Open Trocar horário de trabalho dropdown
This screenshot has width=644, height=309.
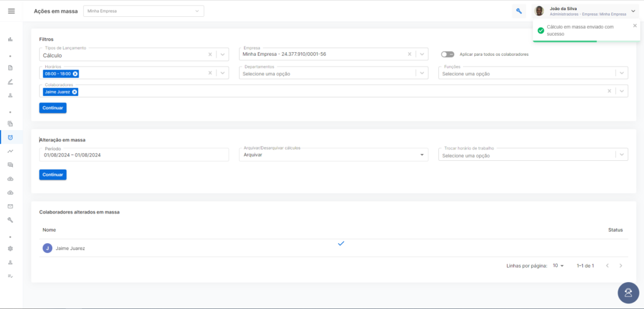(533, 154)
